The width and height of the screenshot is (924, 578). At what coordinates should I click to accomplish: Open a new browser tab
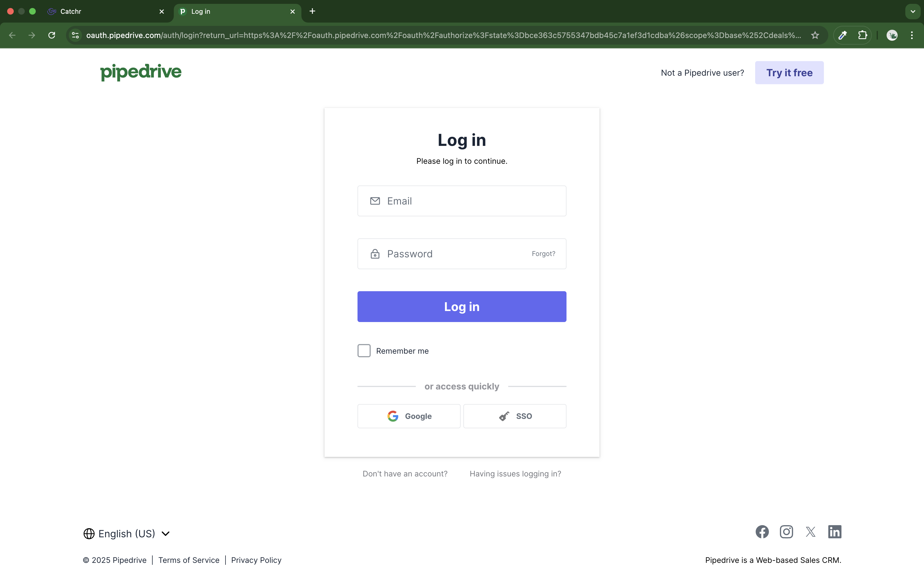(x=312, y=11)
